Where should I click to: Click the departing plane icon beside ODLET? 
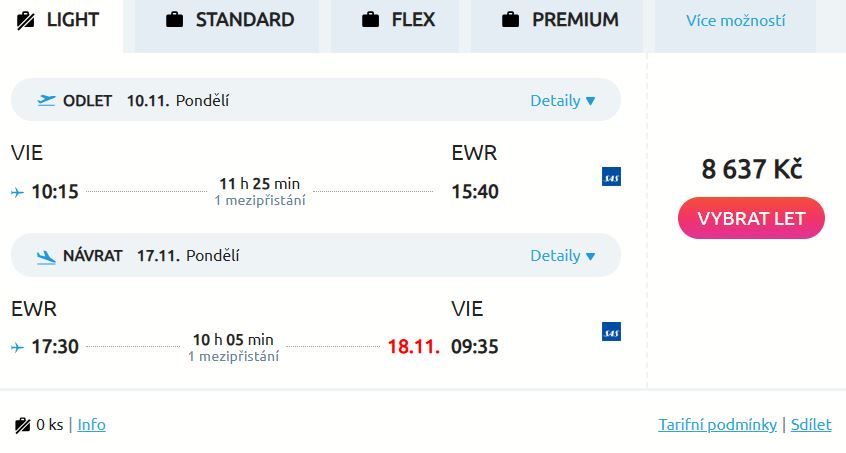click(46, 100)
